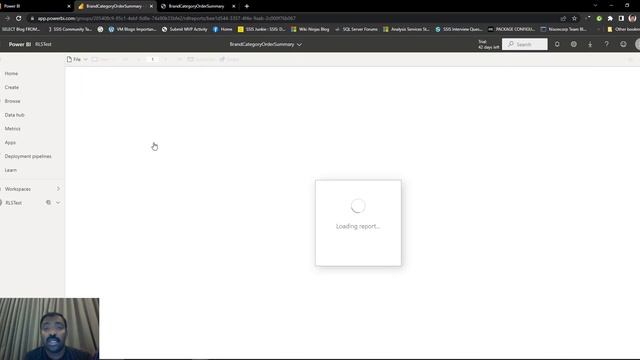This screenshot has width=640, height=360.
Task: Open the Power BI settings gear
Action: click(x=573, y=44)
